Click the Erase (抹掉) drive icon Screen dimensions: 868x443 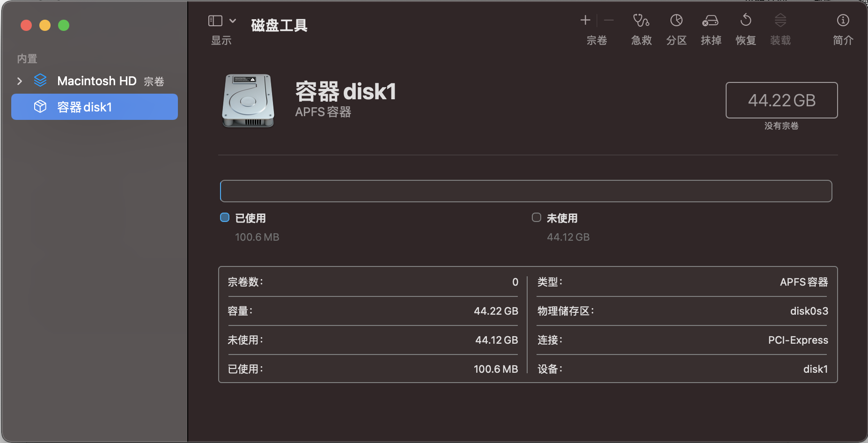click(710, 21)
